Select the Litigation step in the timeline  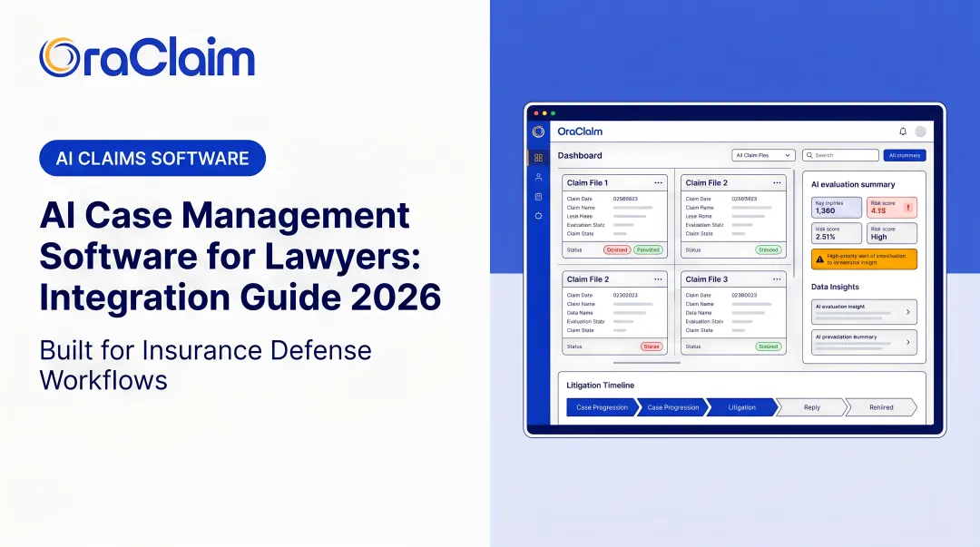(742, 407)
